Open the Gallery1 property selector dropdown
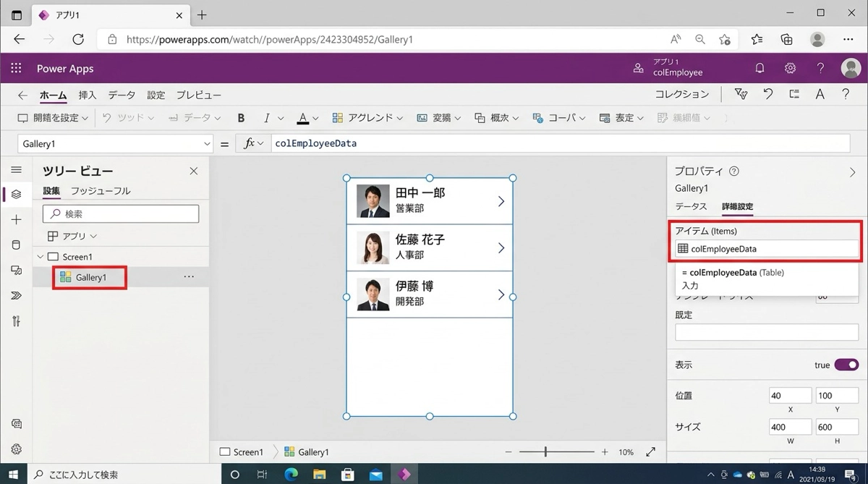The image size is (868, 484). point(116,144)
